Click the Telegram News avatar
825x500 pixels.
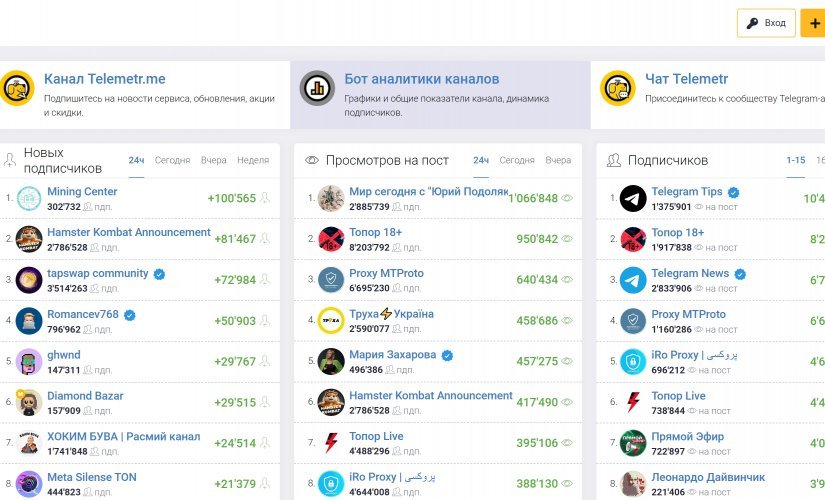[x=633, y=280]
